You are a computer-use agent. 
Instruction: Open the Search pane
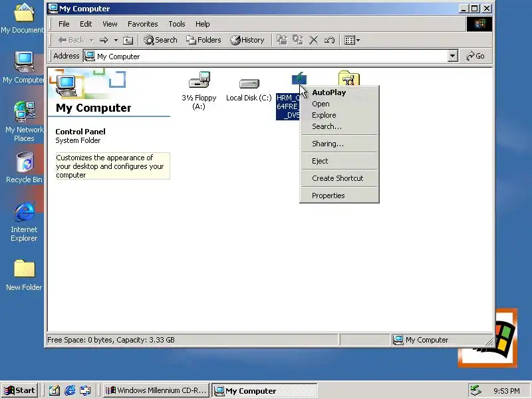[160, 40]
